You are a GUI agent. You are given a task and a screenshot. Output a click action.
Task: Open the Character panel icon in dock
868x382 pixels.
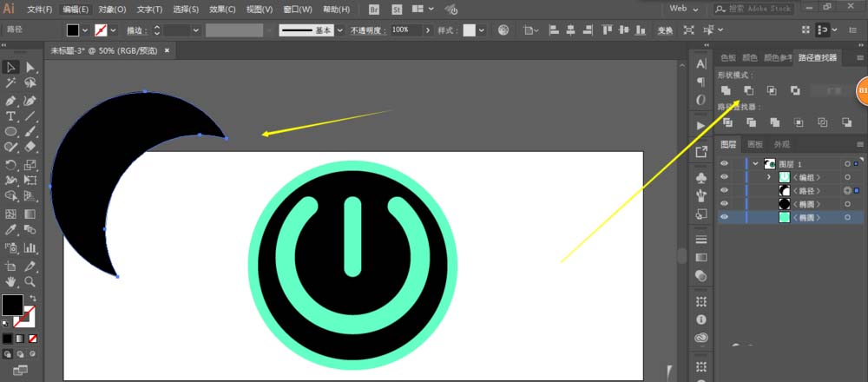(x=701, y=64)
